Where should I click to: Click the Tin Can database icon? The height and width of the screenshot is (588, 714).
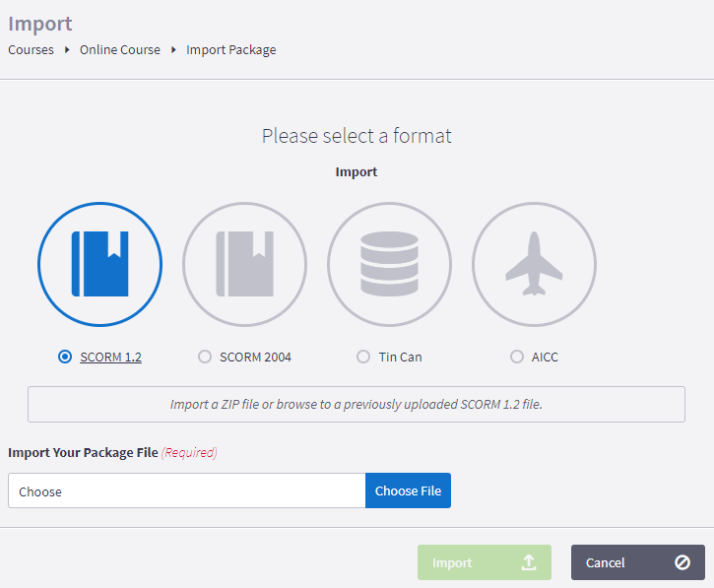[389, 264]
